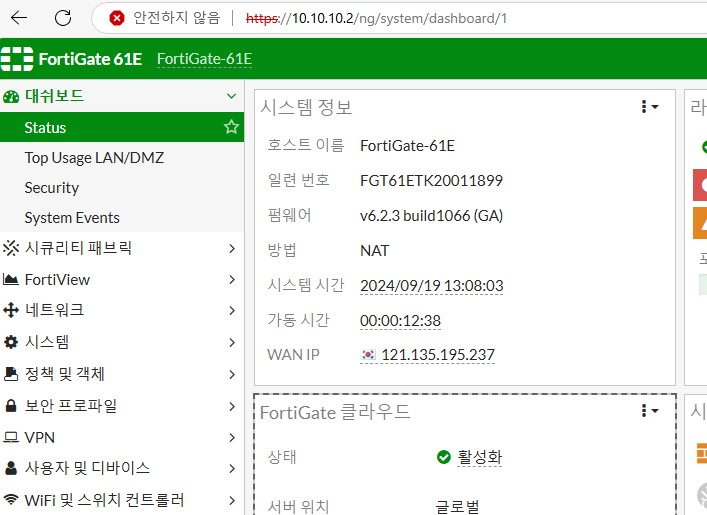This screenshot has width=707, height=515.
Task: Click the 활성화 status link
Action: tap(479, 457)
